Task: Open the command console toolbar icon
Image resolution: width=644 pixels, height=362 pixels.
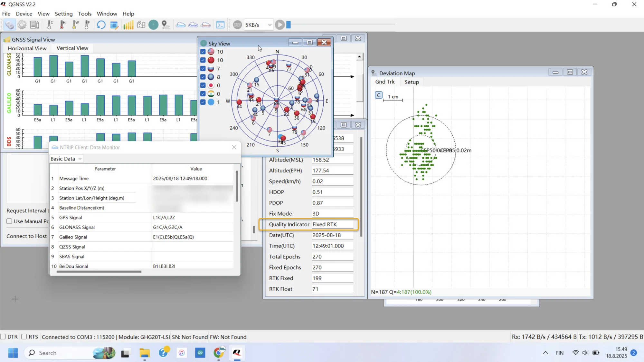Action: point(220,25)
